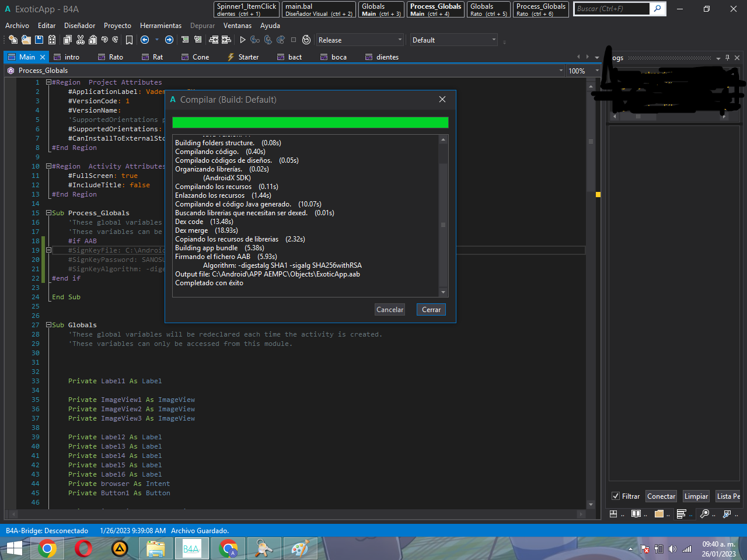Uncheck the Filtrar checkbox in logs
This screenshot has height=560, width=747.
pyautogui.click(x=616, y=496)
